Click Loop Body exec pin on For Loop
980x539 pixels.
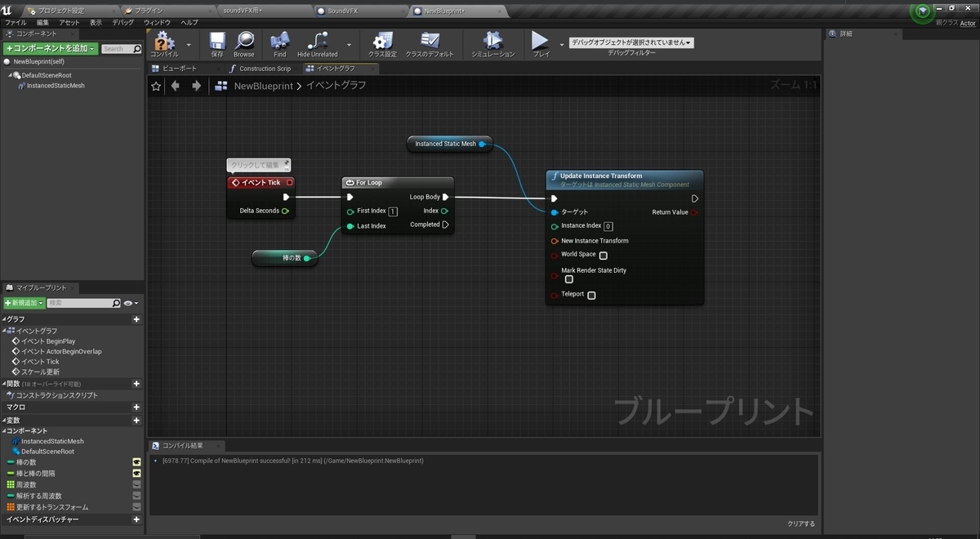(445, 197)
